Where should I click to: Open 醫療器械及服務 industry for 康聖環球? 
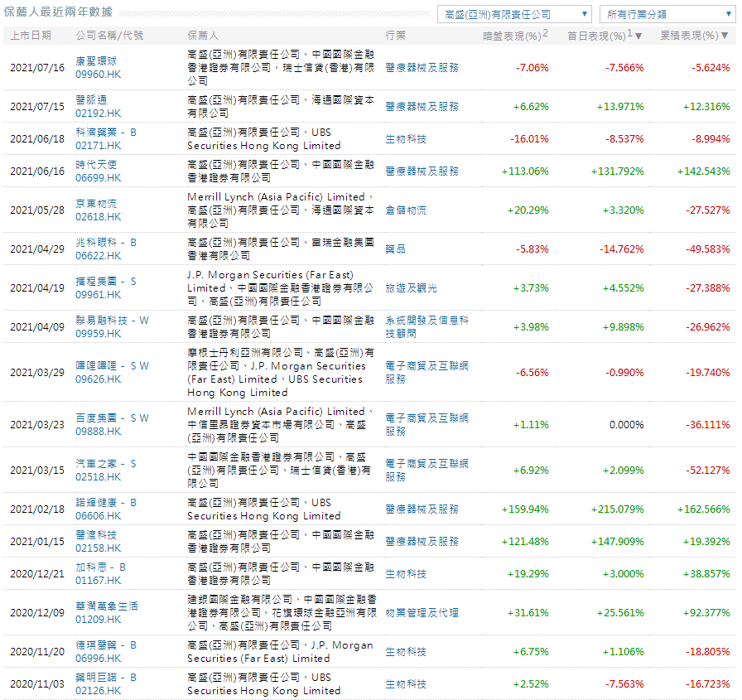[422, 68]
